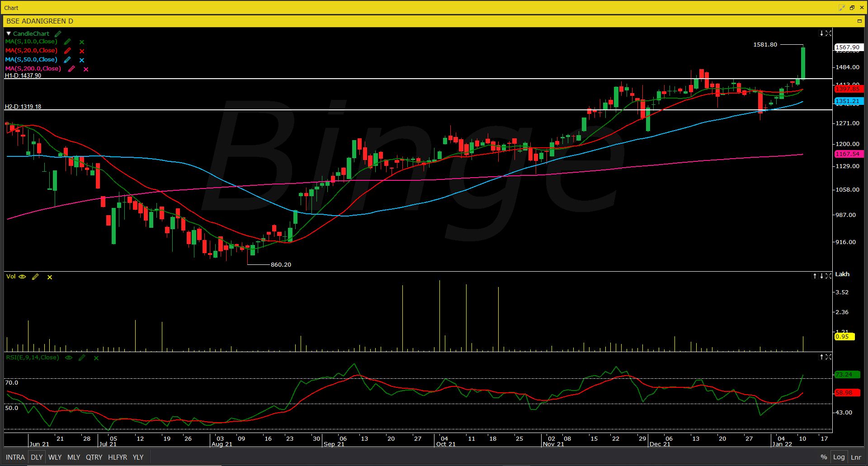Switch to HLFYR half-yearly timeframe
868x466 pixels.
[x=118, y=457]
